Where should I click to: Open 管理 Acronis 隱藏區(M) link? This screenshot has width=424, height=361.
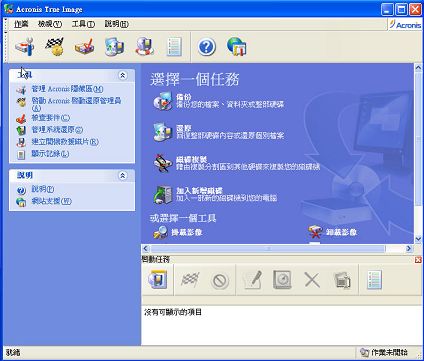click(67, 89)
